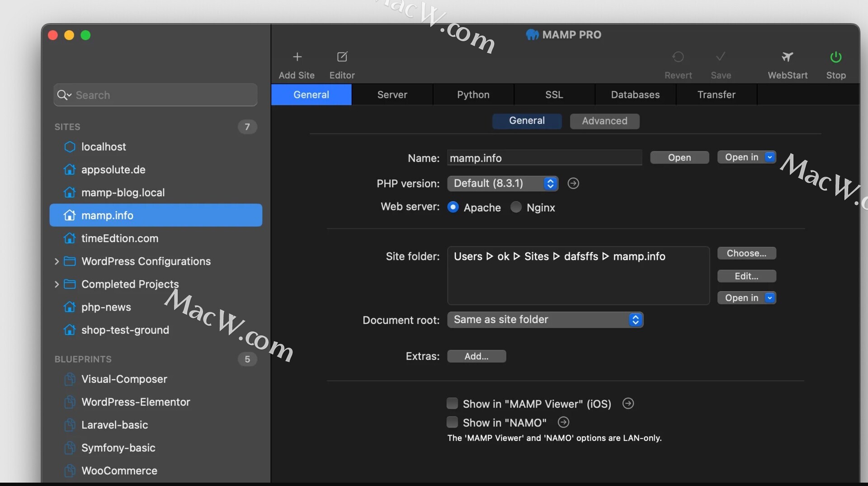The image size is (868, 486).
Task: Open the Name row's Open in dropdown
Action: coord(747,157)
